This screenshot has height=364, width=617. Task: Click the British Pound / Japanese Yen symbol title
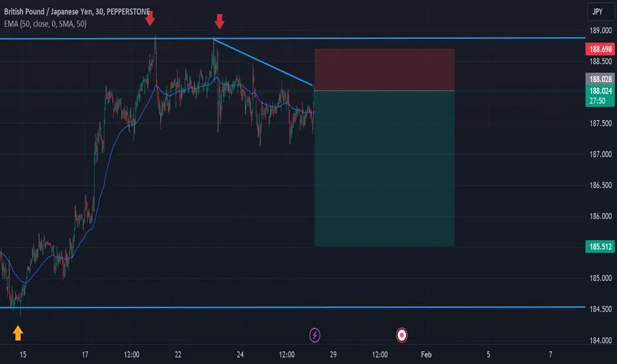click(77, 11)
